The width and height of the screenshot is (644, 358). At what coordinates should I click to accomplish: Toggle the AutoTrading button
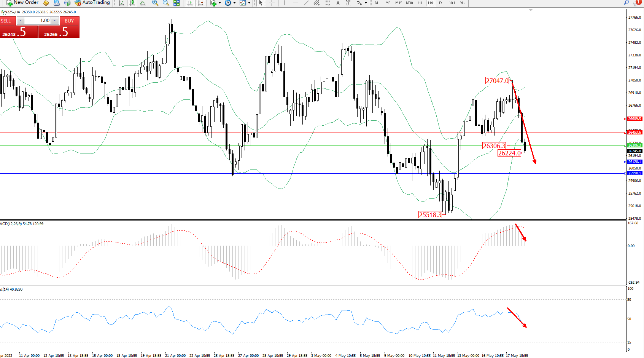click(x=92, y=3)
